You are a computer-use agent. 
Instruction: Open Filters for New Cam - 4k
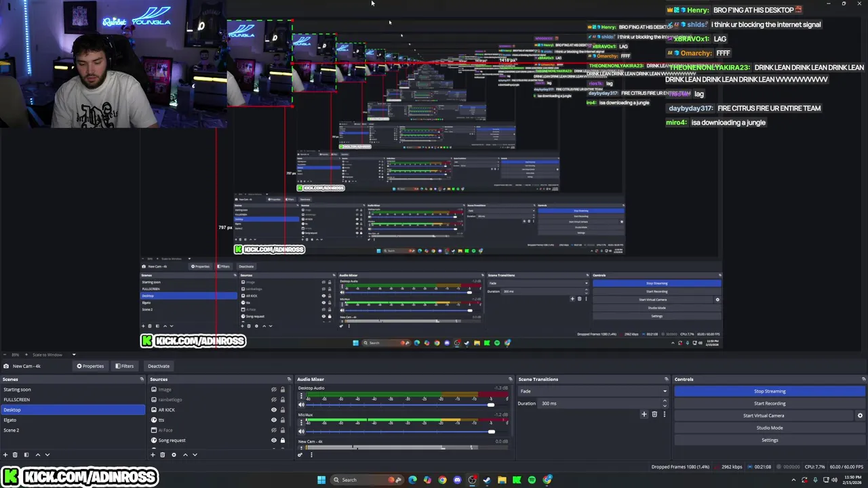tap(125, 366)
